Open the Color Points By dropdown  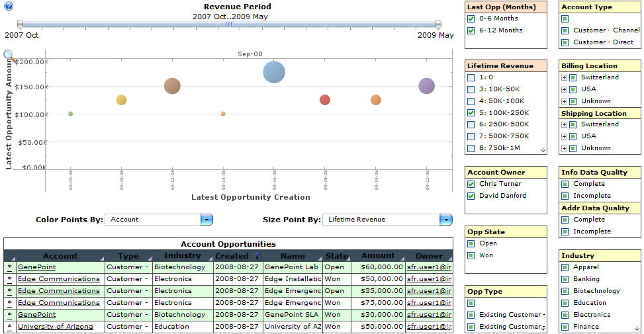[207, 220]
